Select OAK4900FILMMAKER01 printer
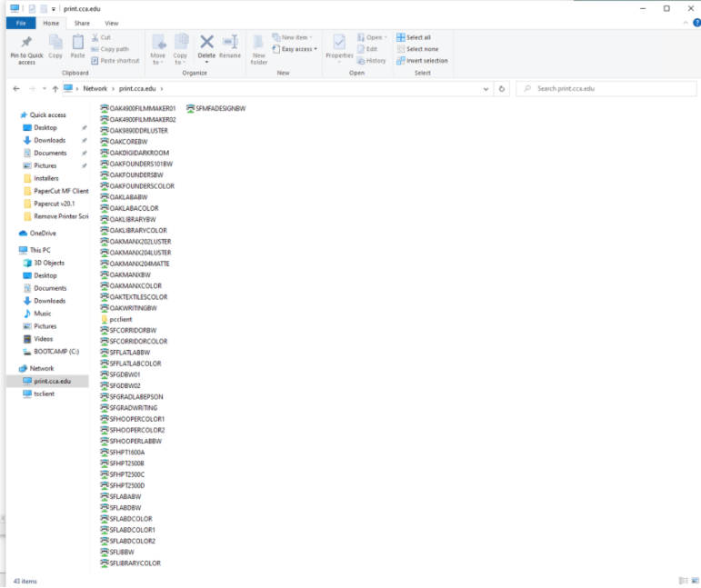The width and height of the screenshot is (701, 588). pos(138,108)
